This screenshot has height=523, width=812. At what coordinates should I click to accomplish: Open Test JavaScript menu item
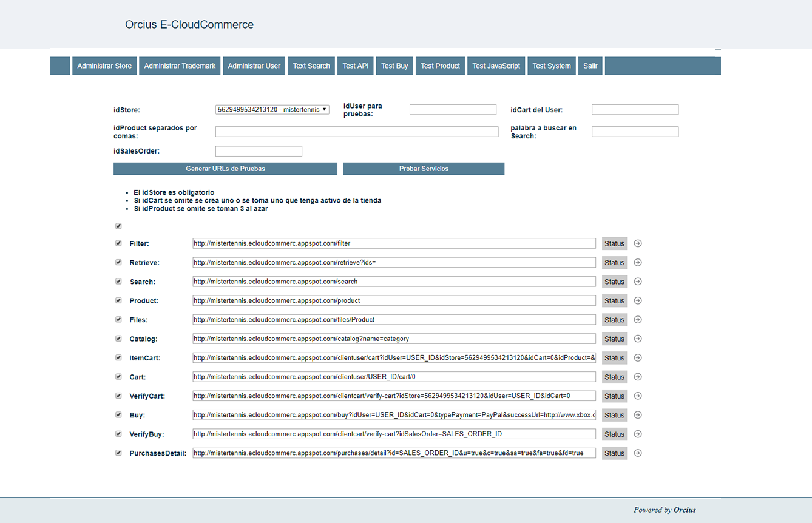coord(496,66)
